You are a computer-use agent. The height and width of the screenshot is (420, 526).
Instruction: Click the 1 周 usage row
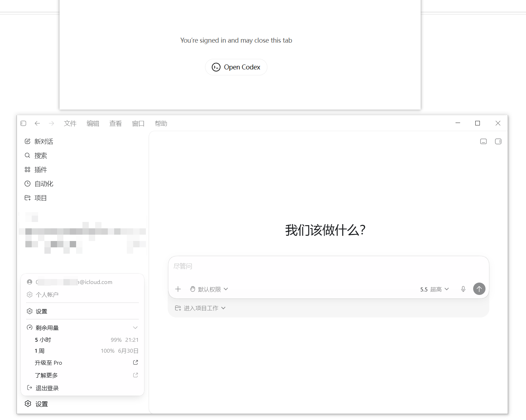(x=86, y=351)
